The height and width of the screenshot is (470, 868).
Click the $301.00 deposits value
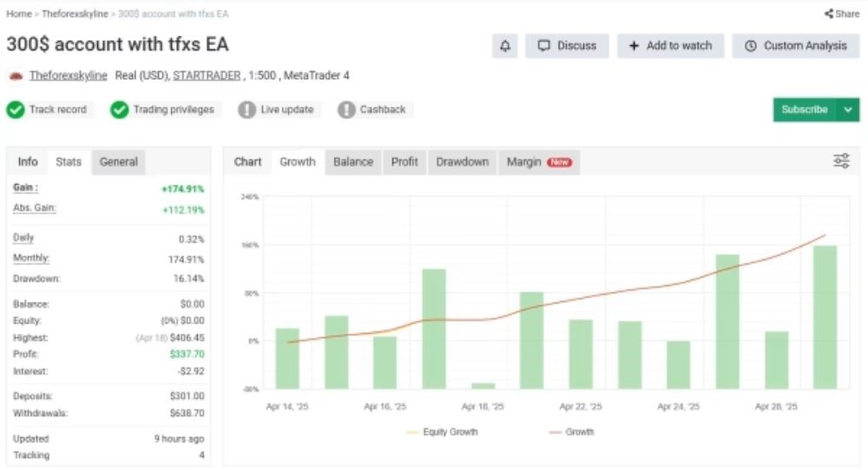187,396
